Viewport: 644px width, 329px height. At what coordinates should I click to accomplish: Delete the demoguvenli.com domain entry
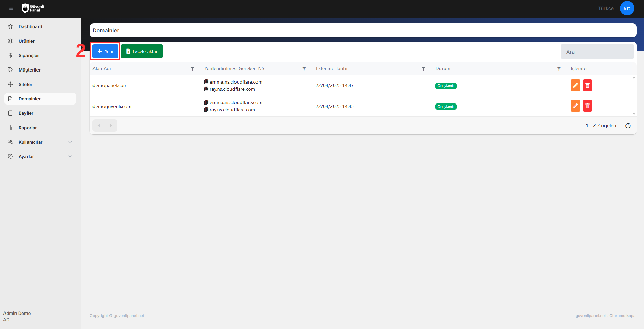pyautogui.click(x=587, y=106)
